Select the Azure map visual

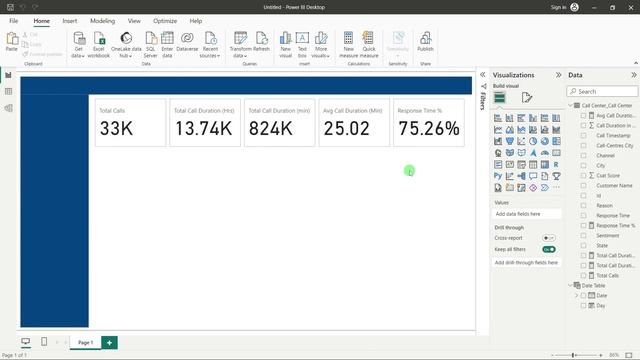pos(533,153)
